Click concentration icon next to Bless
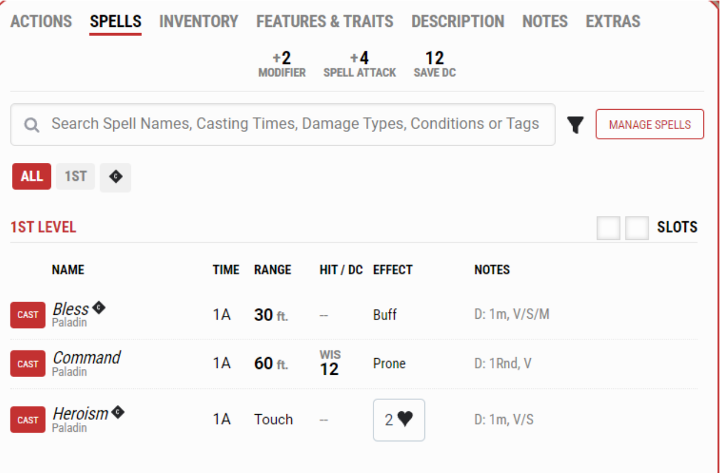The width and height of the screenshot is (720, 473). tap(99, 307)
